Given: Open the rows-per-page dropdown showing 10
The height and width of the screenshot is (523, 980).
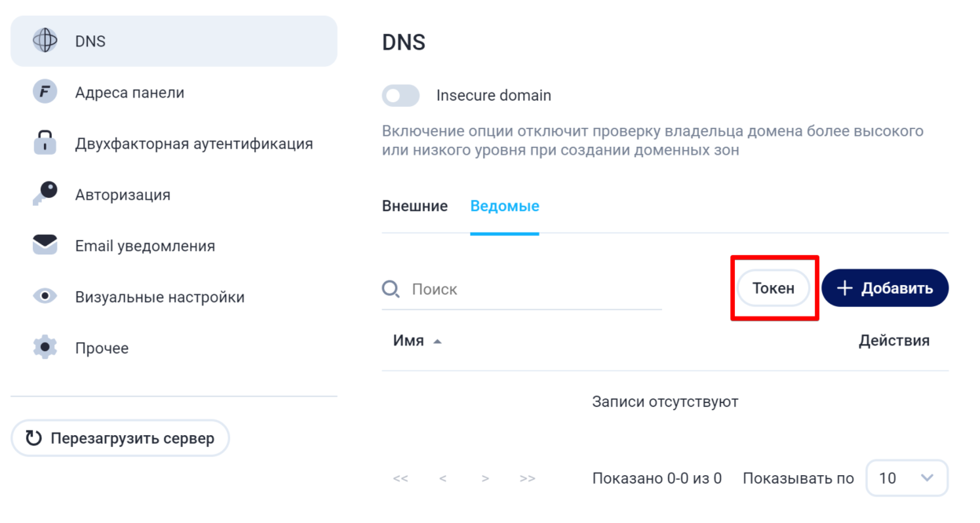Looking at the screenshot, I should [906, 477].
